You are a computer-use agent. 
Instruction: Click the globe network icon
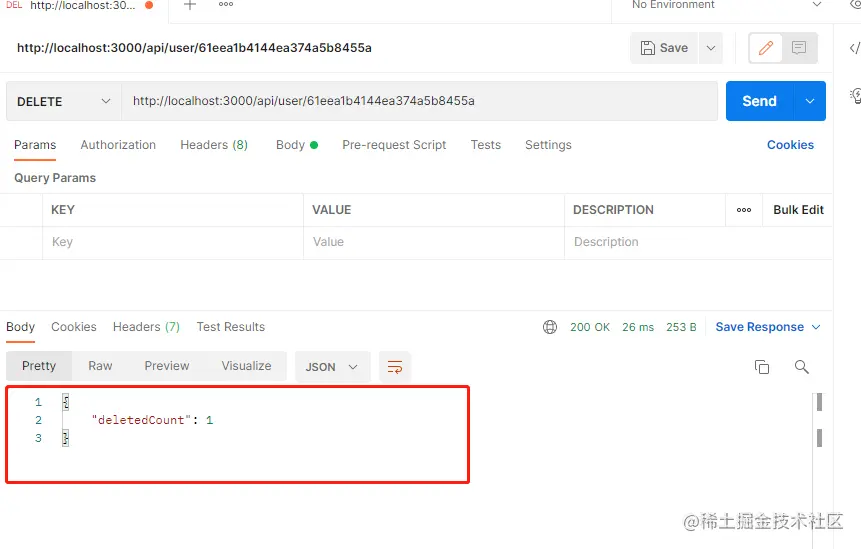[550, 327]
